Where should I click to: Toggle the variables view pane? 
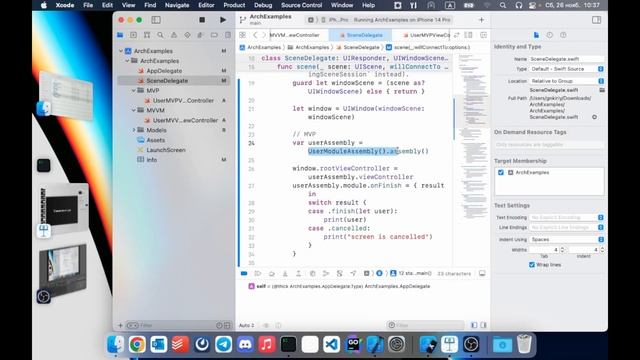coord(474,325)
